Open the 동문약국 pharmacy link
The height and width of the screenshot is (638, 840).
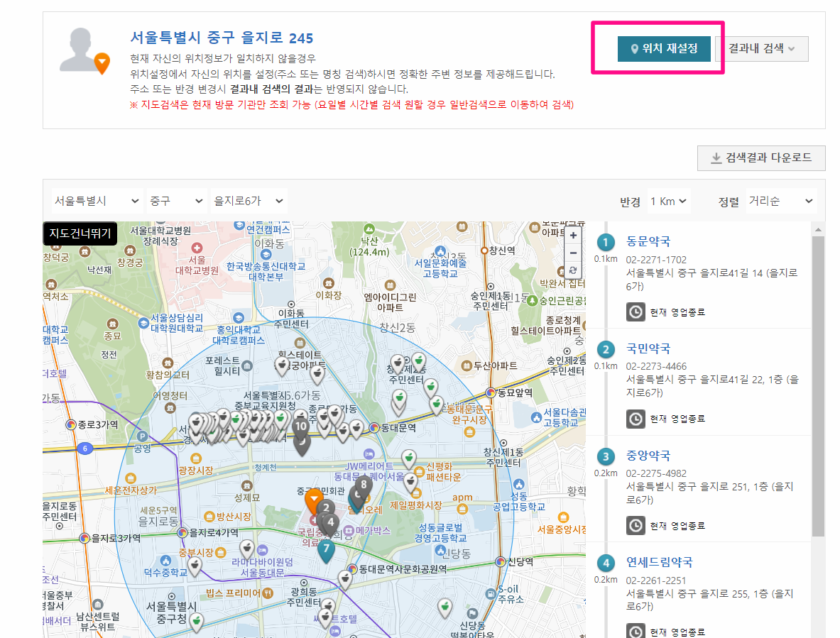click(x=648, y=241)
